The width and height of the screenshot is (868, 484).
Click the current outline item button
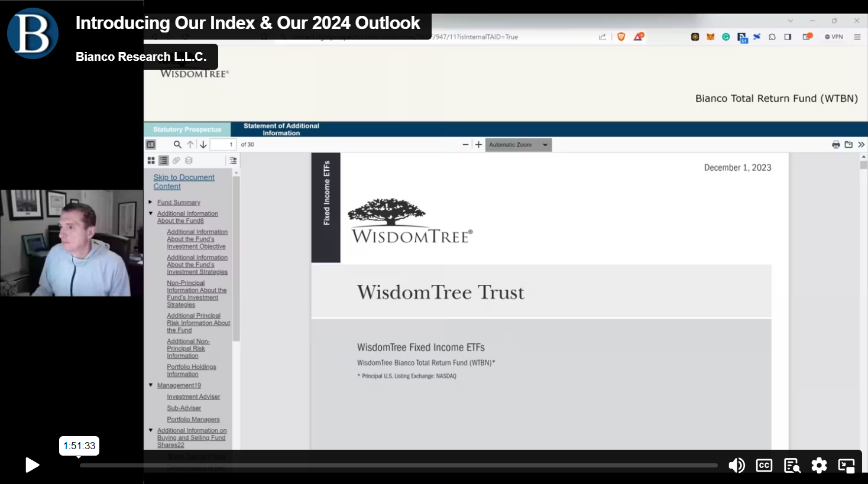tap(233, 160)
